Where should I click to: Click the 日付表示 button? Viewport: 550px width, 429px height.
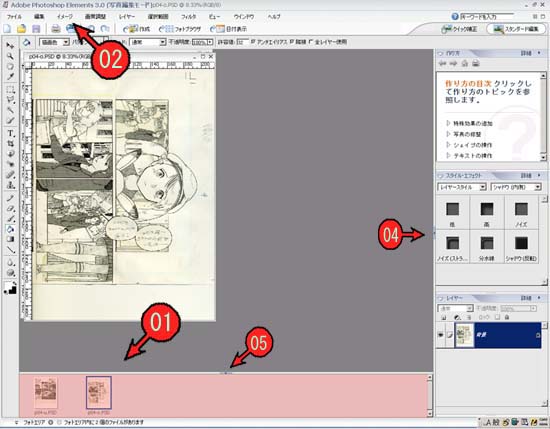[x=228, y=29]
